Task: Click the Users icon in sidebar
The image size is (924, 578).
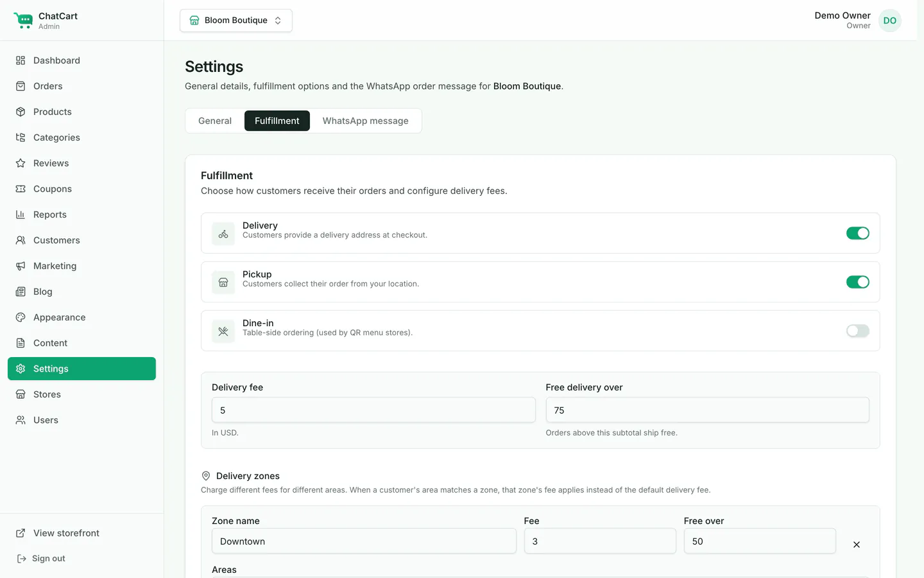Action: (x=21, y=420)
